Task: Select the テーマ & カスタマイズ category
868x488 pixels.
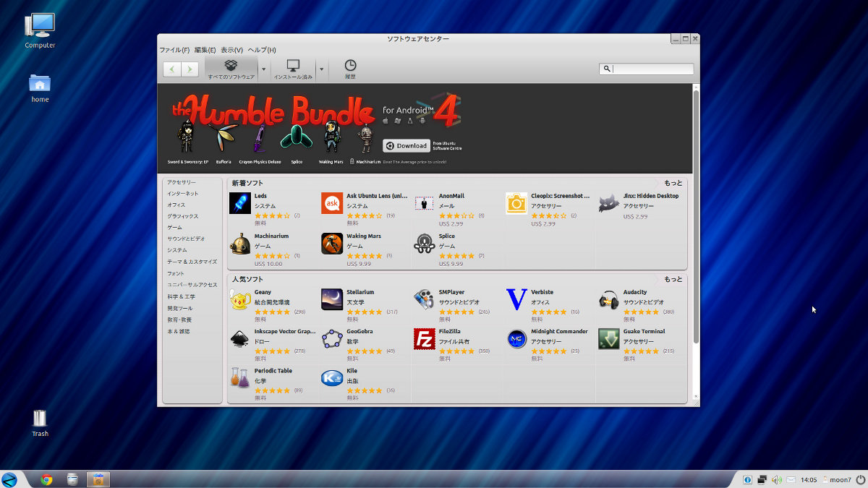Action: (192, 262)
